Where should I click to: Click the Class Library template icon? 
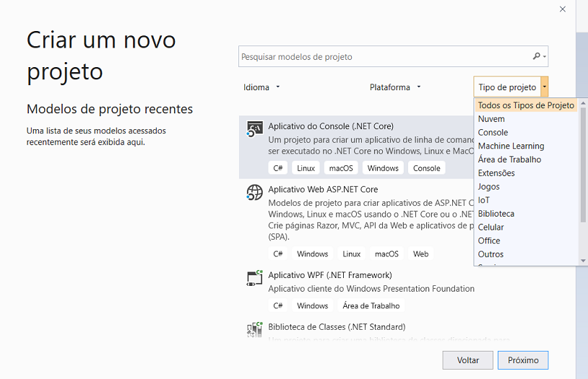pos(254,329)
